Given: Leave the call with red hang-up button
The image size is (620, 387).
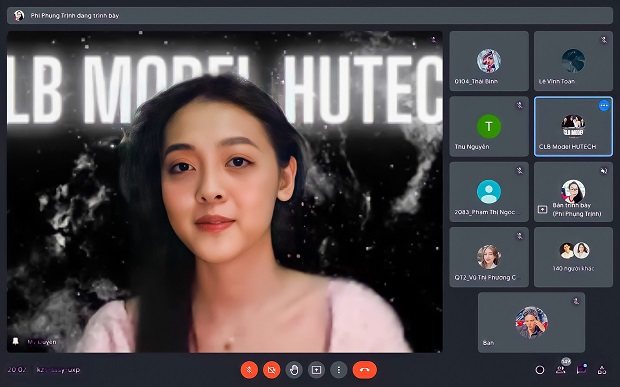Looking at the screenshot, I should coord(365,370).
